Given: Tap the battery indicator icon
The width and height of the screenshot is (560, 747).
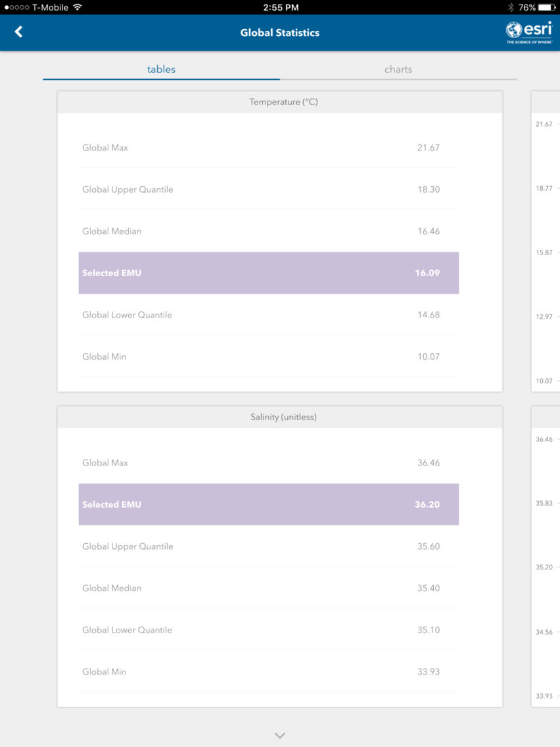Looking at the screenshot, I should click(547, 7).
